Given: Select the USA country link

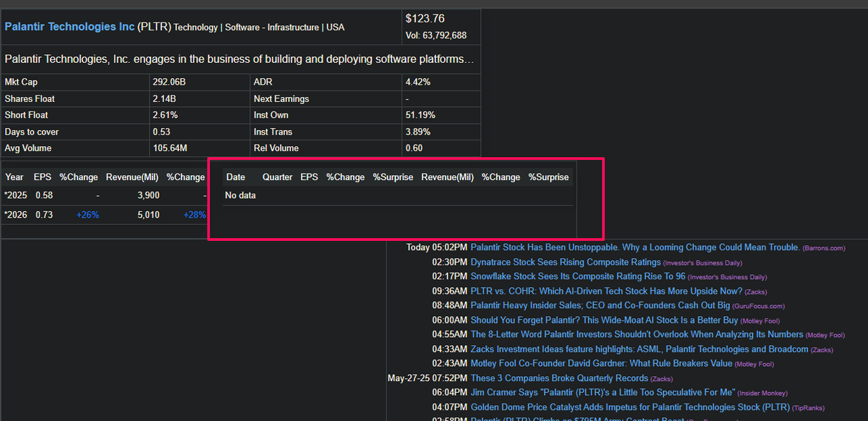Looking at the screenshot, I should tap(336, 27).
